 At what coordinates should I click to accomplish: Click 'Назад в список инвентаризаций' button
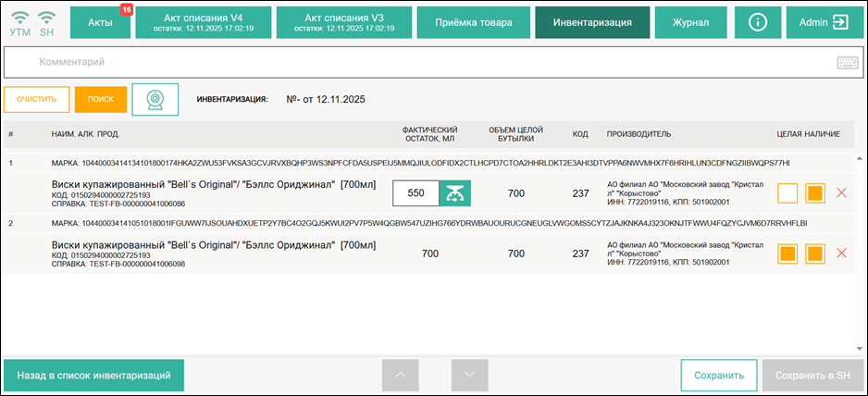click(93, 376)
